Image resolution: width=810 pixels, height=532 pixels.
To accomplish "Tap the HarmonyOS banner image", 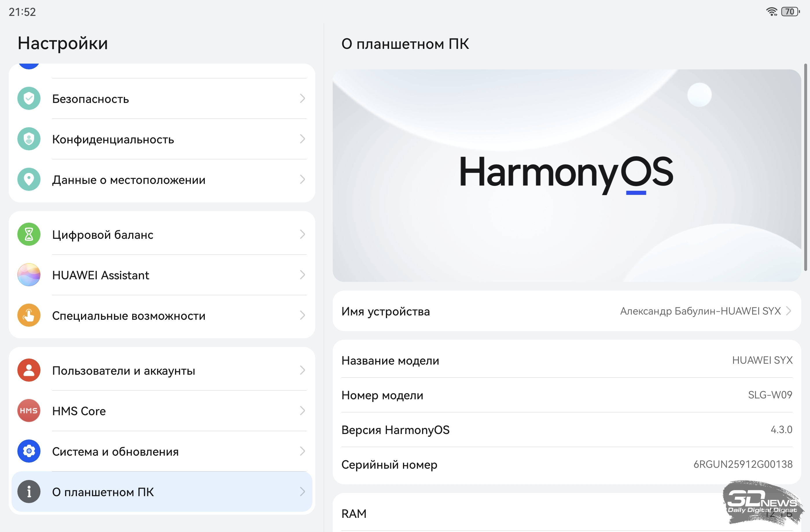I will pyautogui.click(x=566, y=176).
